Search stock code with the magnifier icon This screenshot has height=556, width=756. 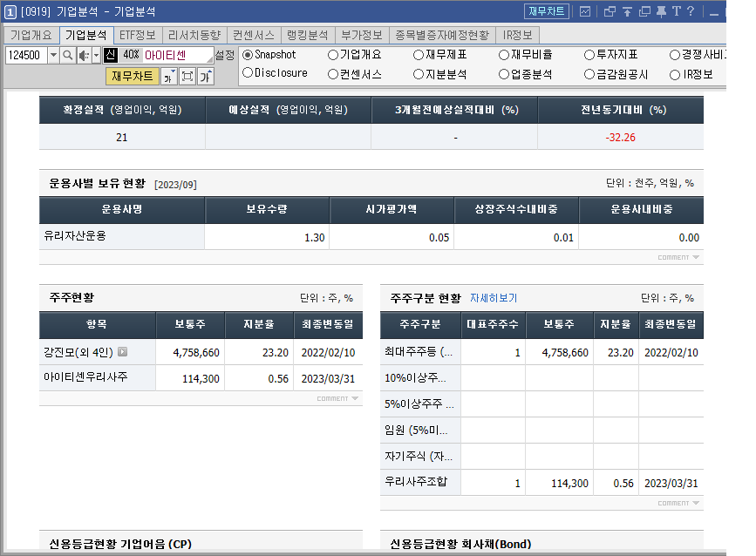coord(68,56)
